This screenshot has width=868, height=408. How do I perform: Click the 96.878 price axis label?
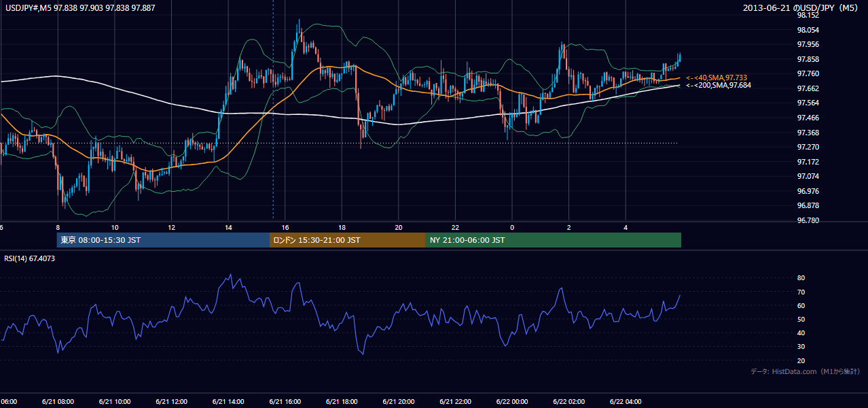(808, 205)
